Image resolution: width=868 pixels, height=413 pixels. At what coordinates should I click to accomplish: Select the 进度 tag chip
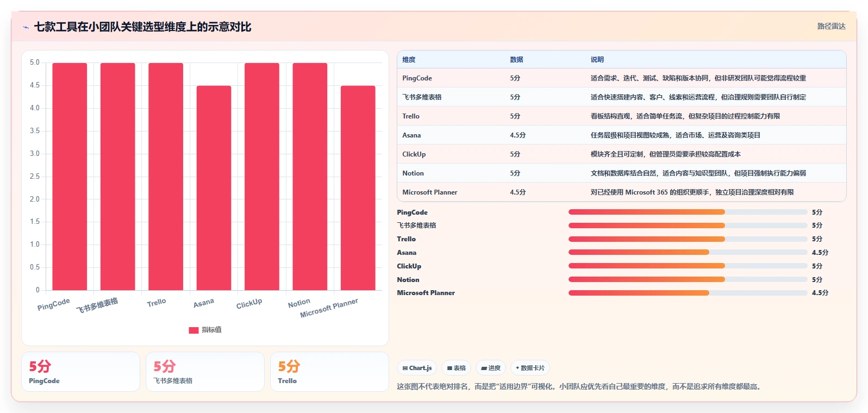[491, 368]
